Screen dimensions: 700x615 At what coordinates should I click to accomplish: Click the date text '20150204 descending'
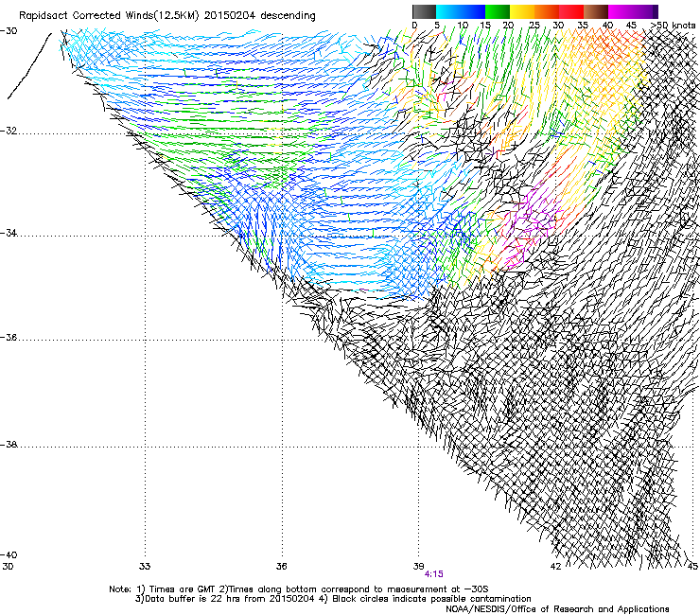[x=259, y=16]
